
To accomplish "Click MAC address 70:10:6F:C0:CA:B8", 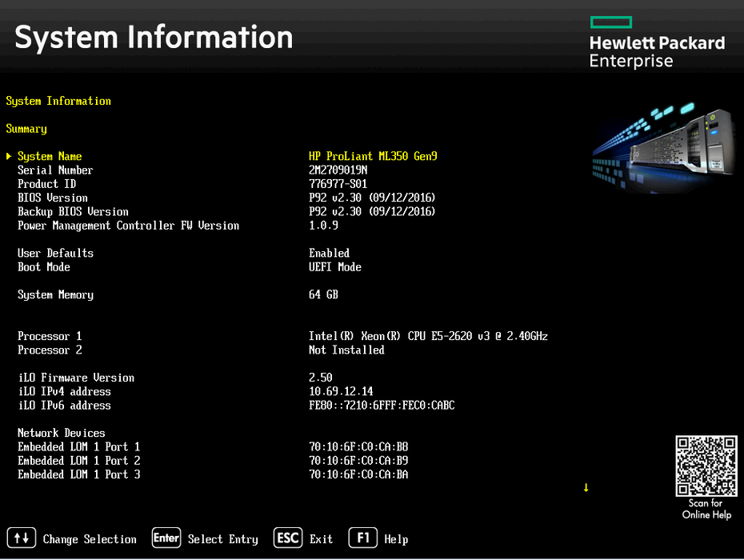I will pos(358,446).
